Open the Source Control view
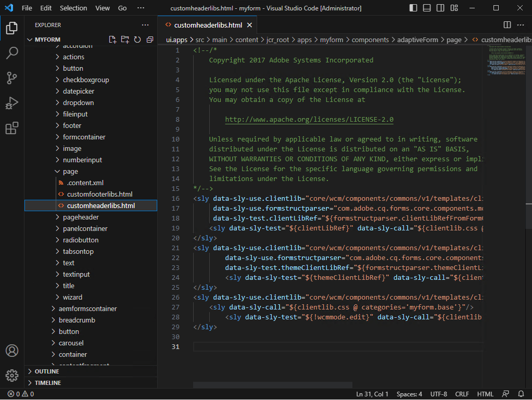This screenshot has width=532, height=400. tap(11, 78)
